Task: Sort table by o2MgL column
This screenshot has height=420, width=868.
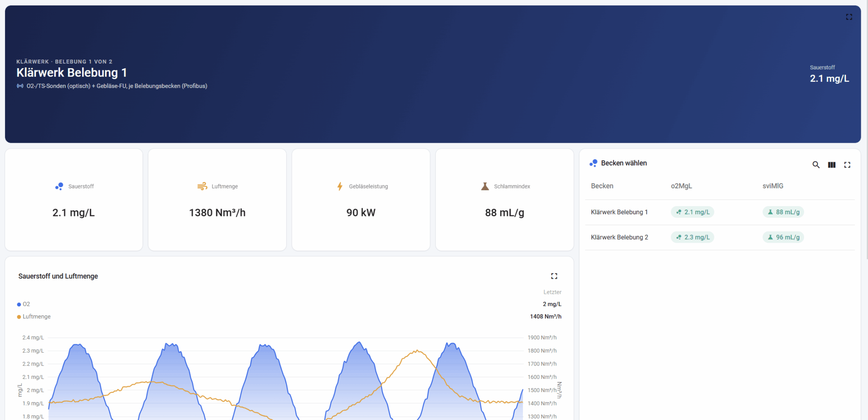Action: coord(681,186)
